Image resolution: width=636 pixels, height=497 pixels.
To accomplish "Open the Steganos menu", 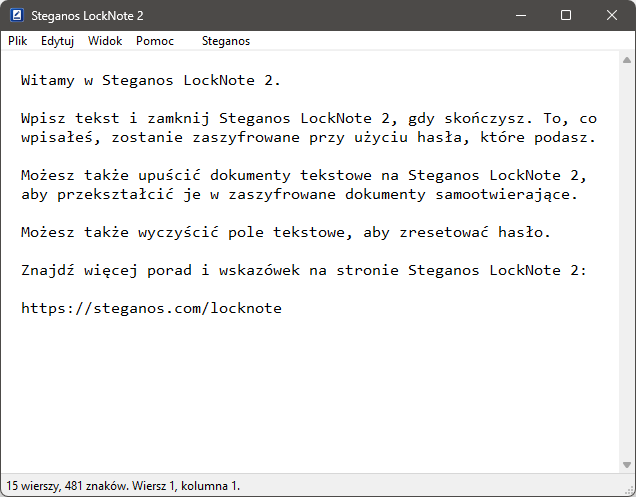I will pyautogui.click(x=226, y=41).
